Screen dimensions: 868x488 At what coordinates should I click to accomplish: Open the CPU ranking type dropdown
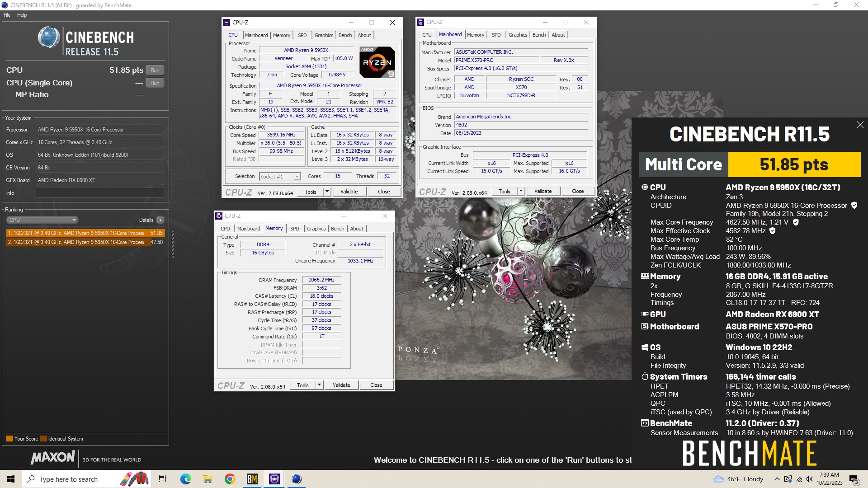coord(42,220)
